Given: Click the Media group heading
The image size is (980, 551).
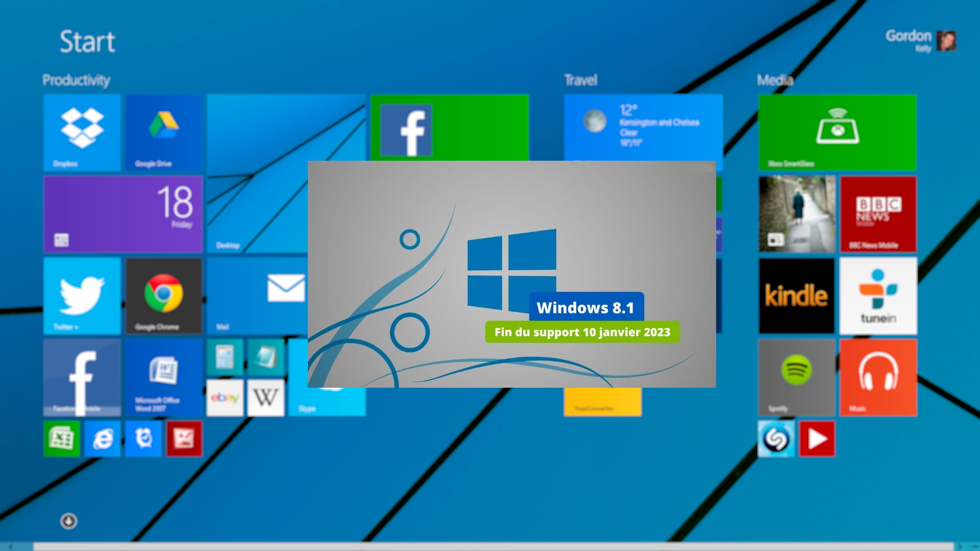Looking at the screenshot, I should tap(775, 80).
